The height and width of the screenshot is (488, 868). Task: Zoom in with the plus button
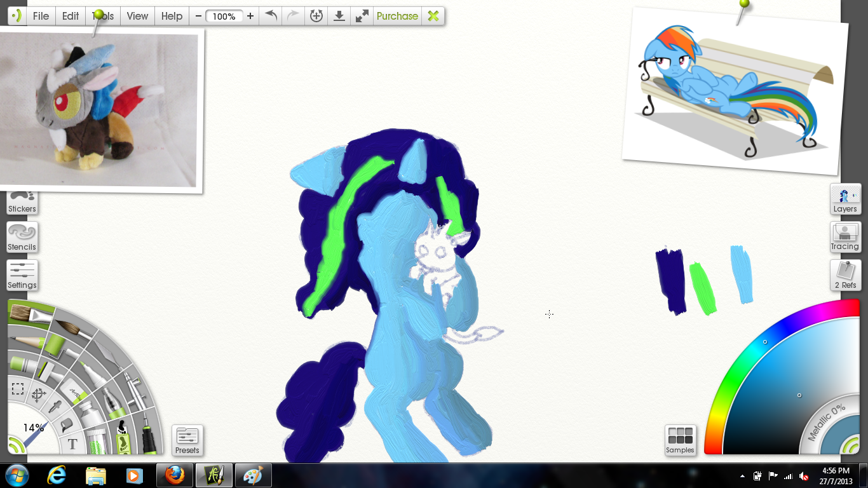point(250,16)
